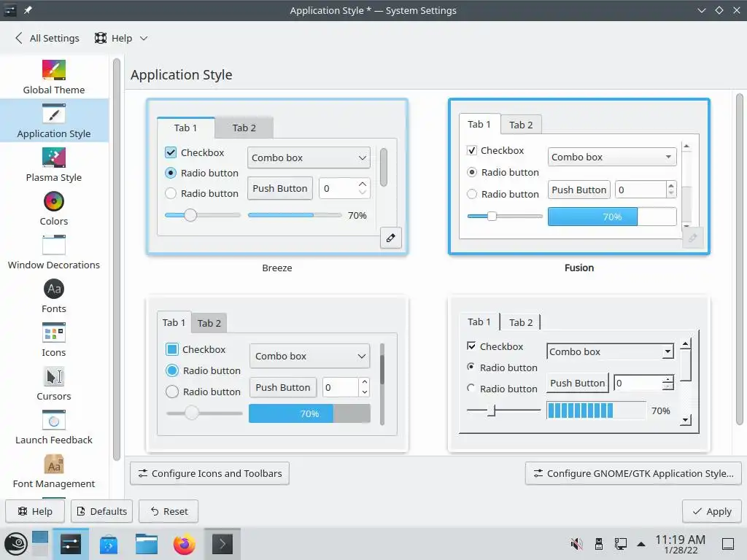Toggle the Checkbox in Breeze preview
Screen dimensions: 747x560
(x=171, y=152)
